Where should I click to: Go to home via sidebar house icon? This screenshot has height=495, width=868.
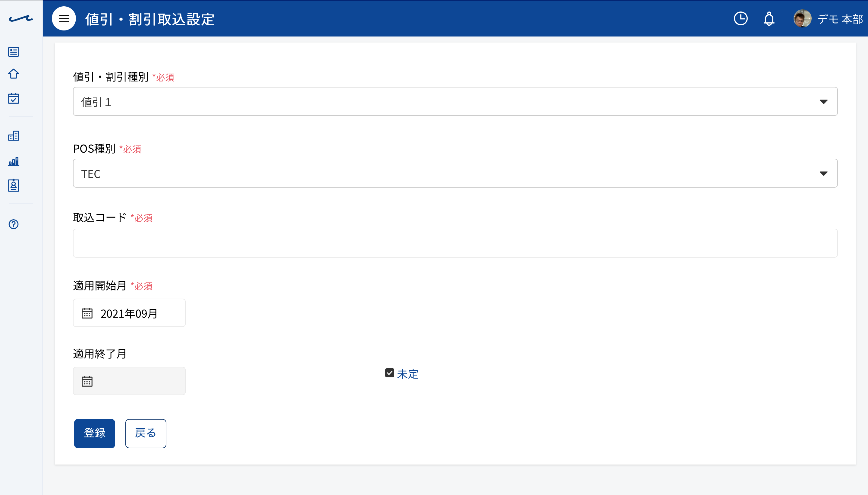14,74
